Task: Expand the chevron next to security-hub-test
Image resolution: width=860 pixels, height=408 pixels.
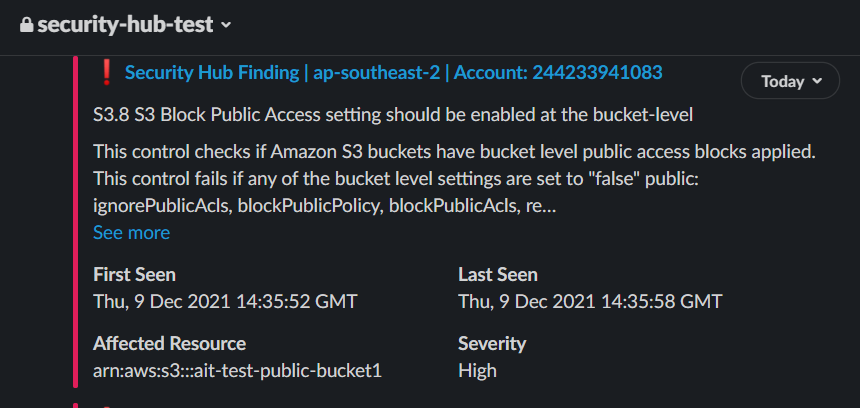Action: coord(225,25)
